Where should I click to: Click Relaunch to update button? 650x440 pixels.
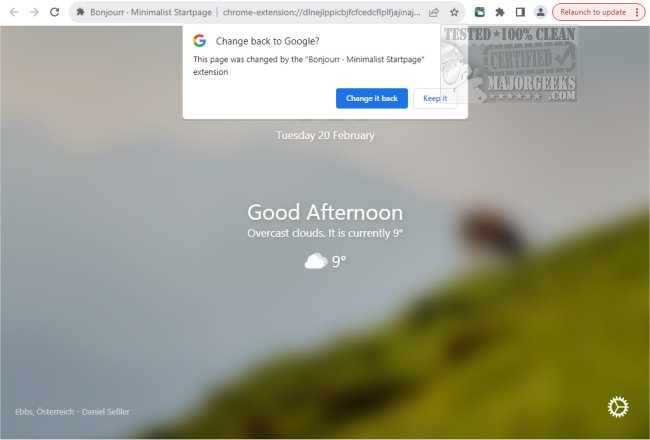tap(593, 12)
